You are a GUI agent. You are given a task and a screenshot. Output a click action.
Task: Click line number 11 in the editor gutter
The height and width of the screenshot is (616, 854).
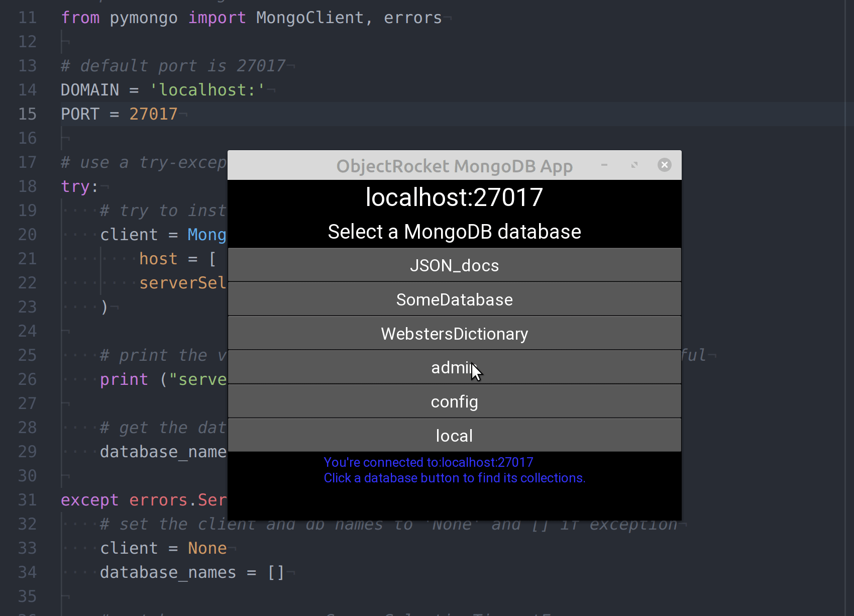[x=27, y=18]
